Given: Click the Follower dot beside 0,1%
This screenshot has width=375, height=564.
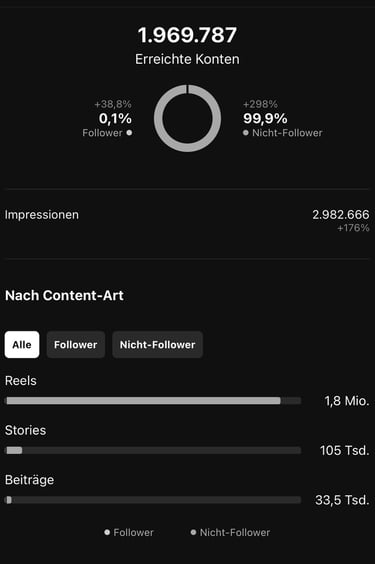Looking at the screenshot, I should [x=129, y=133].
